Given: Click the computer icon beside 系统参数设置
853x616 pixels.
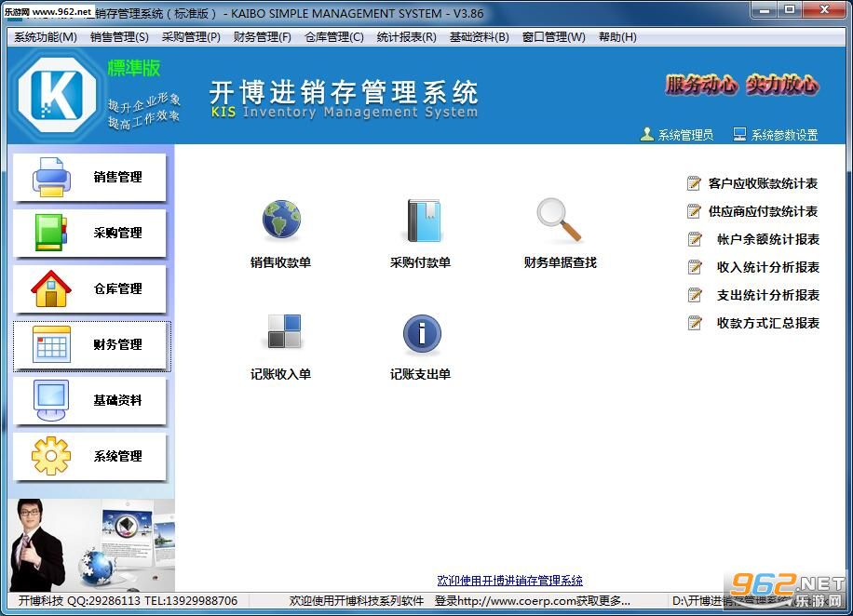Looking at the screenshot, I should [739, 134].
